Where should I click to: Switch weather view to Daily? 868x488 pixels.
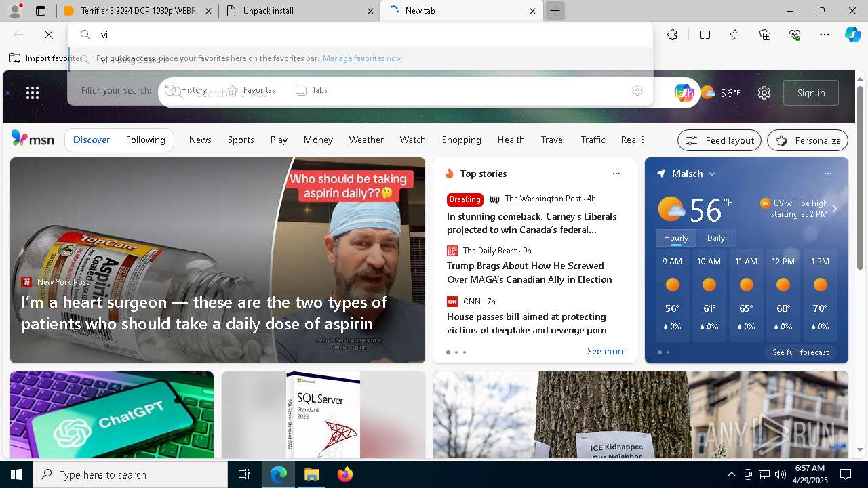point(716,238)
